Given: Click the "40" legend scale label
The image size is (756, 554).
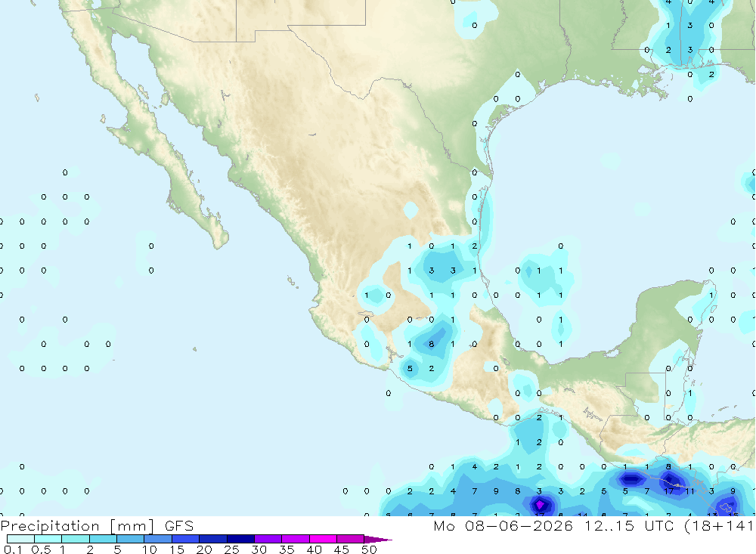Looking at the screenshot, I should [x=314, y=549].
